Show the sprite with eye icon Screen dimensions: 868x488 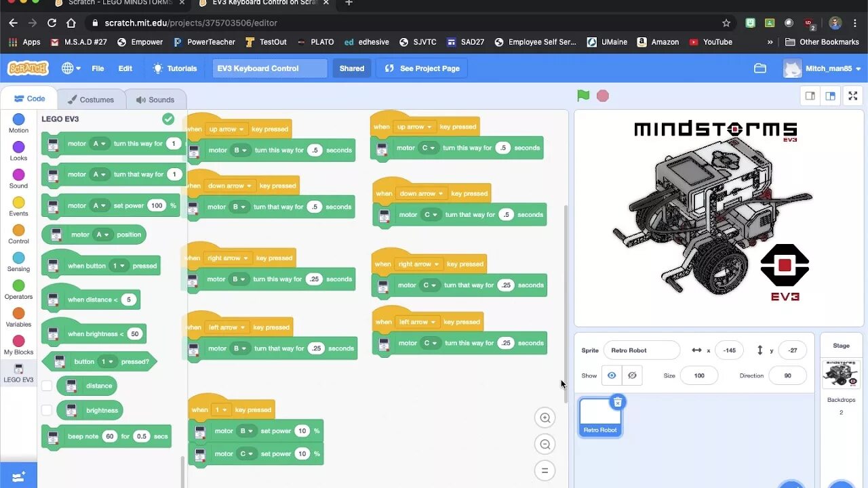(612, 375)
